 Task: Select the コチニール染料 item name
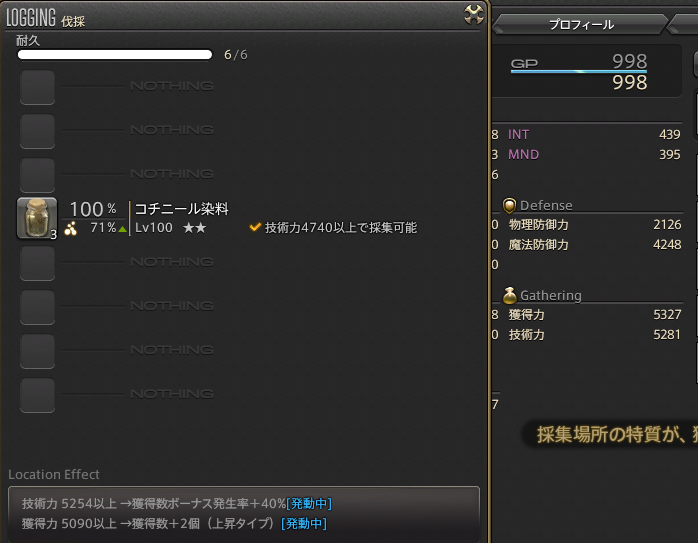coord(182,208)
